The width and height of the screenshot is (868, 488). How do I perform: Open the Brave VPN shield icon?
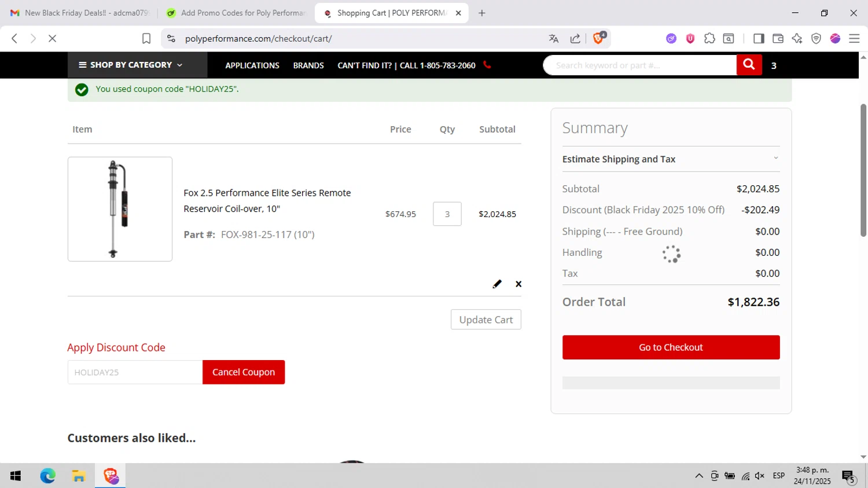[816, 38]
